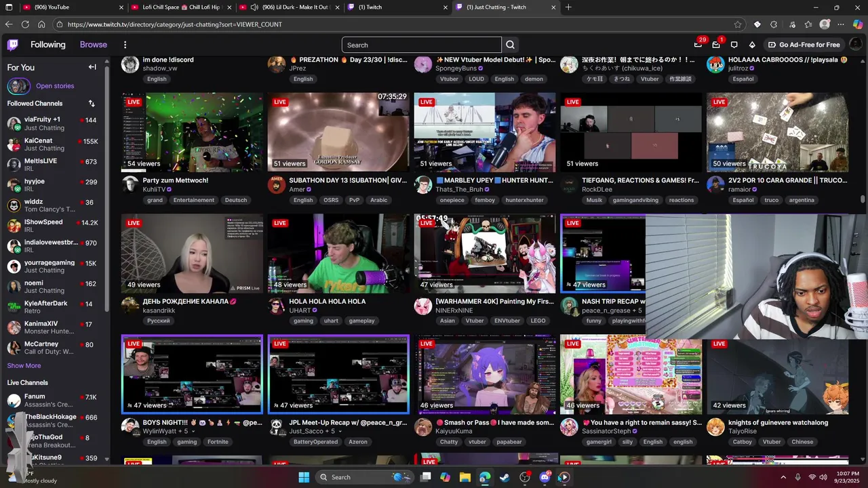Open browser settings and more menu

[x=842, y=24]
